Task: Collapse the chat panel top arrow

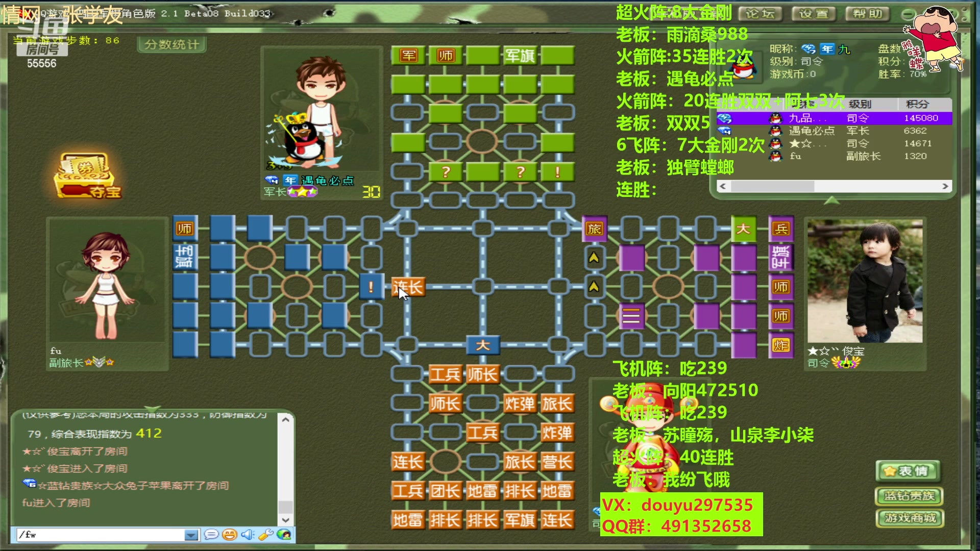Action: click(x=152, y=409)
